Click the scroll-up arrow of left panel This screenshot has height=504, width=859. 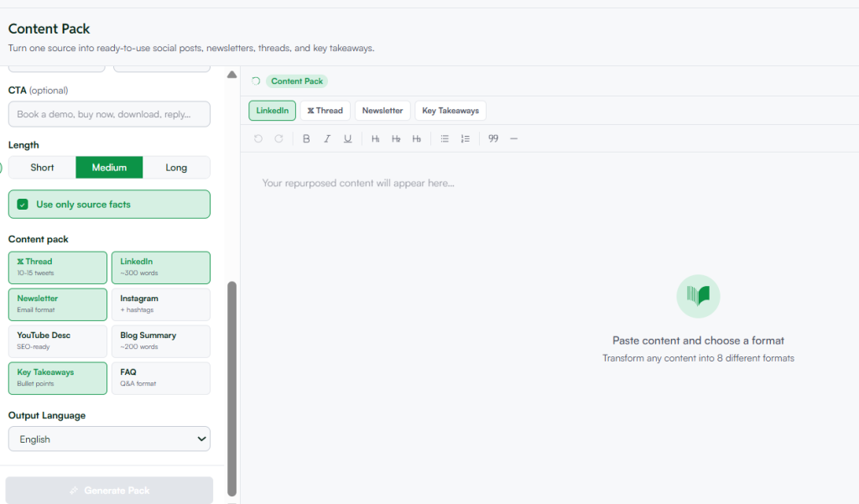232,75
